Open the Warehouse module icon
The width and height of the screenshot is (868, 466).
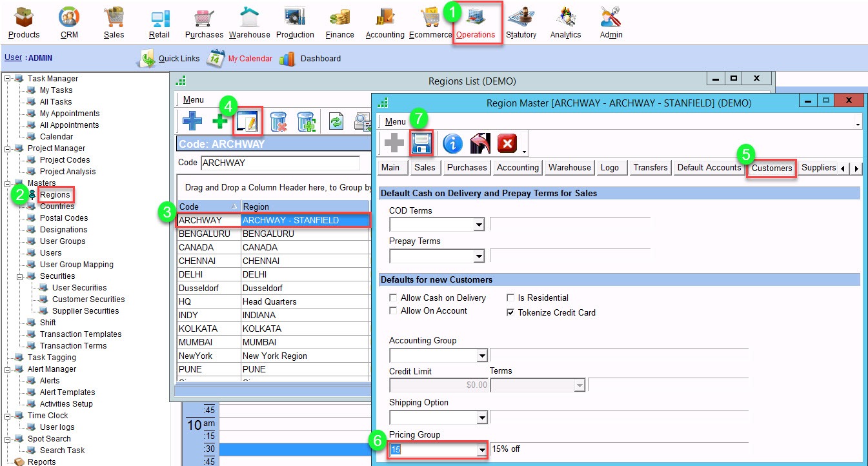coord(249,23)
